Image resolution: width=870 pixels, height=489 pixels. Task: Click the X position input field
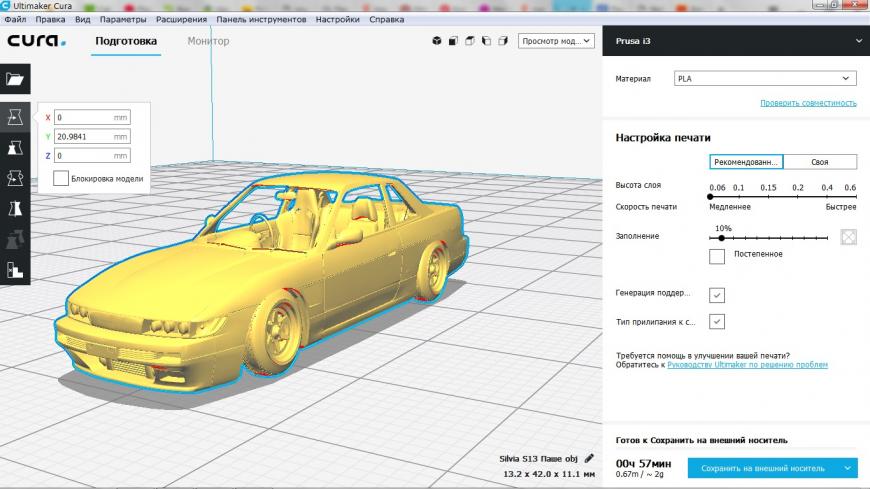pyautogui.click(x=92, y=117)
